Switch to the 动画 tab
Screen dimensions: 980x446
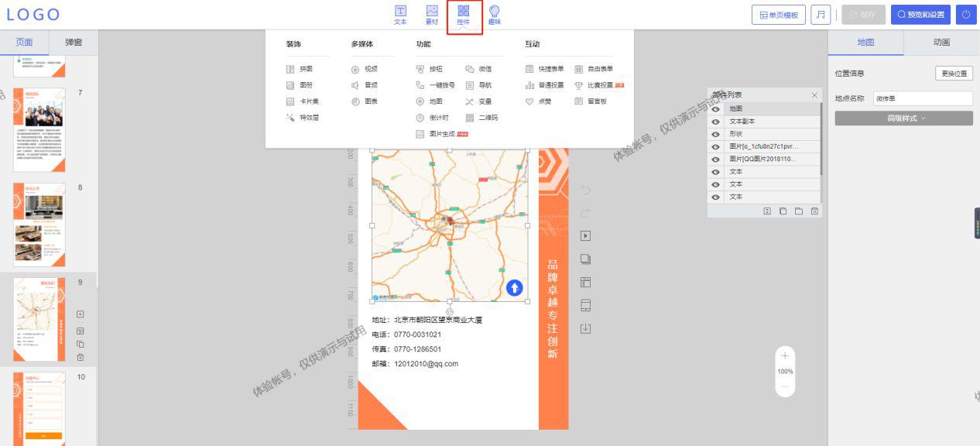point(941,43)
